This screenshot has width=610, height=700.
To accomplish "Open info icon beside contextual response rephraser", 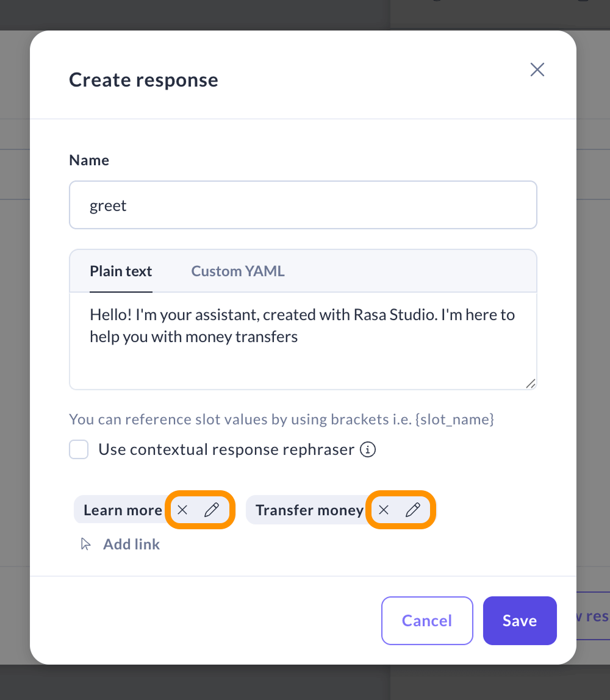I will (367, 450).
